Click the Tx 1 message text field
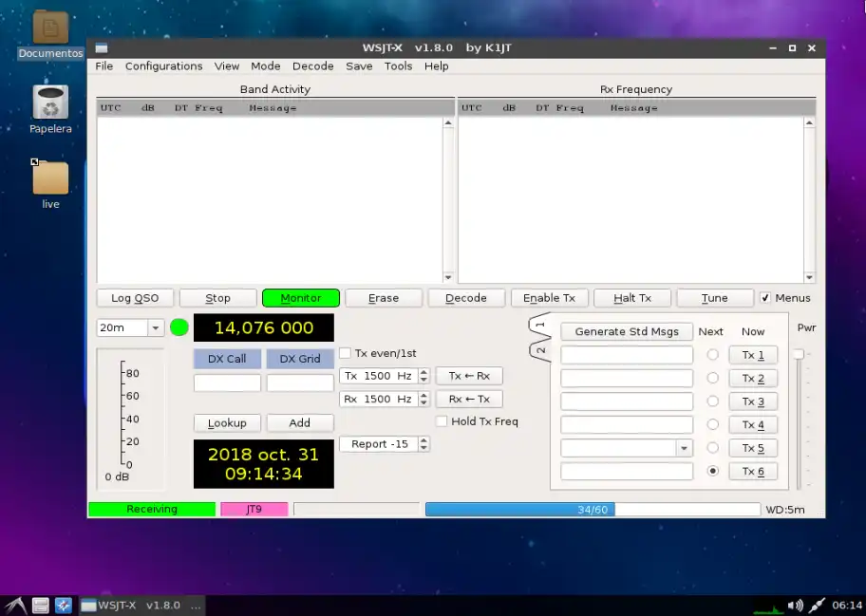866x616 pixels. [x=627, y=355]
